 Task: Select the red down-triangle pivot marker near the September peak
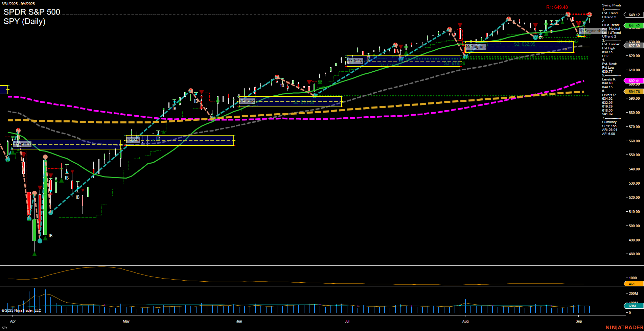pos(578,24)
